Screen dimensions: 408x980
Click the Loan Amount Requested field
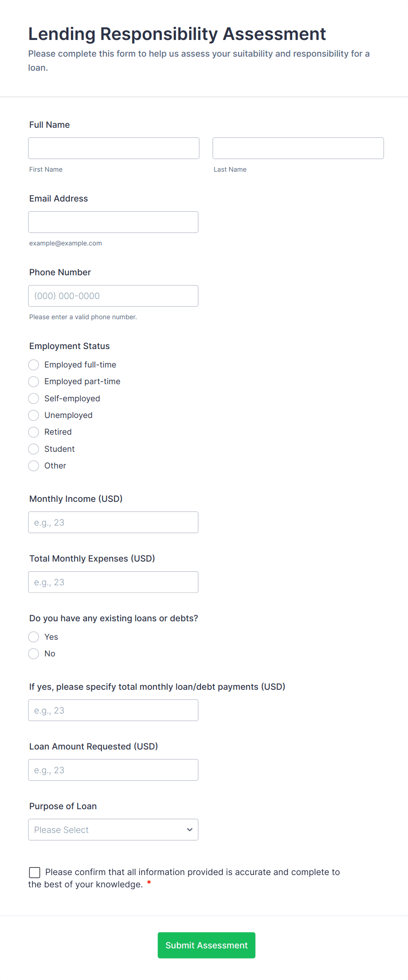(113, 770)
